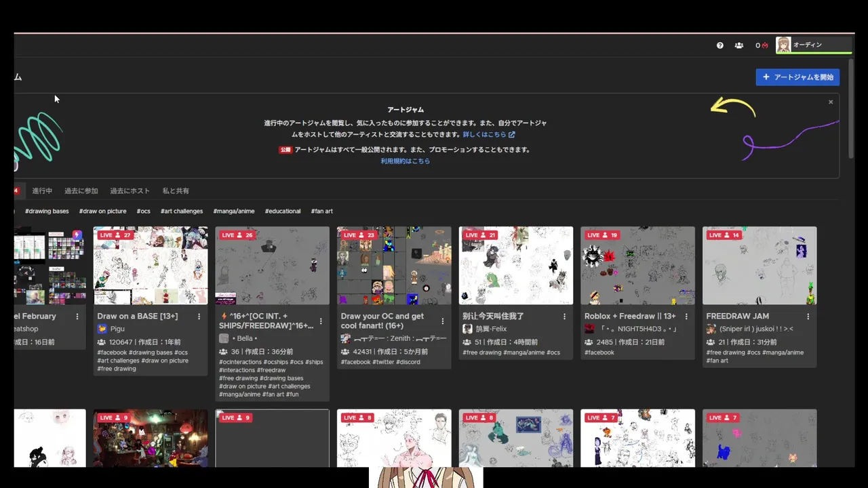
Task: Open three-dot menu for 别让今天叫住我了 card
Action: coord(564,317)
